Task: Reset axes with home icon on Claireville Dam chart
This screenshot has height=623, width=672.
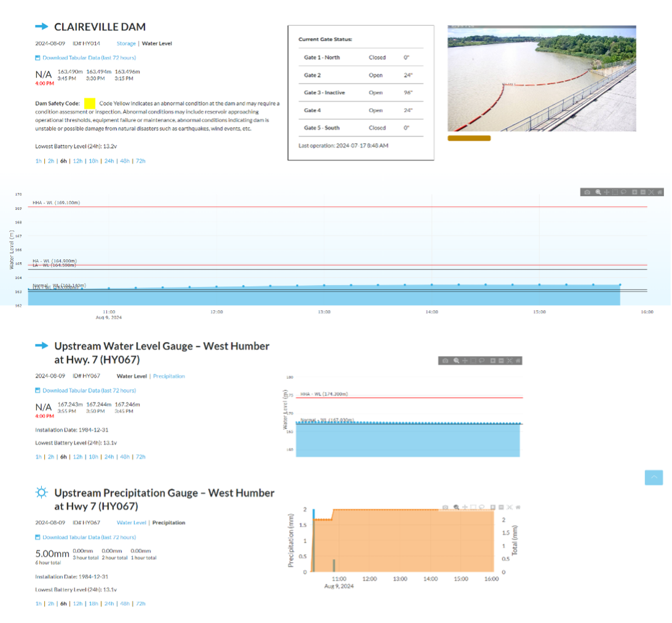Action: tap(660, 192)
